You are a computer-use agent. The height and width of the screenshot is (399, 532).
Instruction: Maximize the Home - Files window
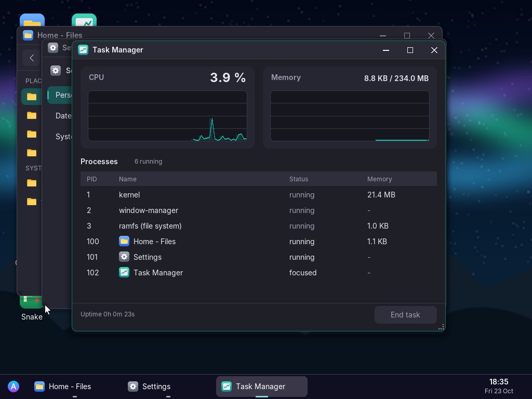(407, 36)
